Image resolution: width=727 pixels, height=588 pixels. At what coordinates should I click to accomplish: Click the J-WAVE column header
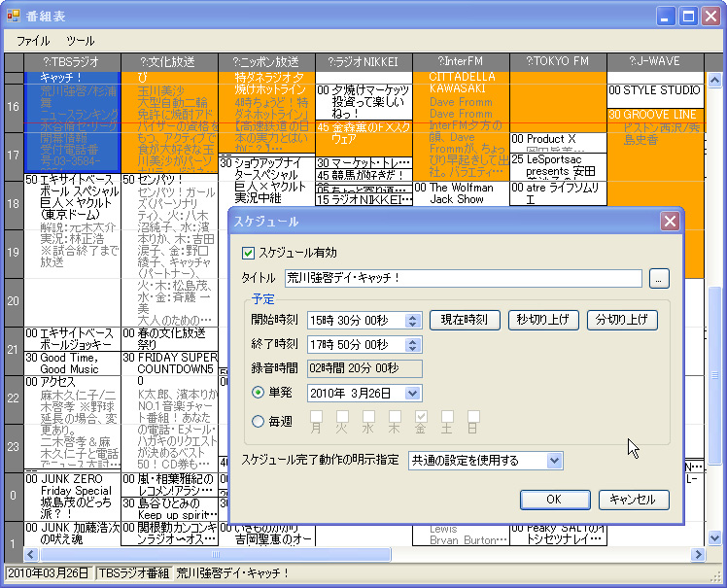(x=655, y=61)
